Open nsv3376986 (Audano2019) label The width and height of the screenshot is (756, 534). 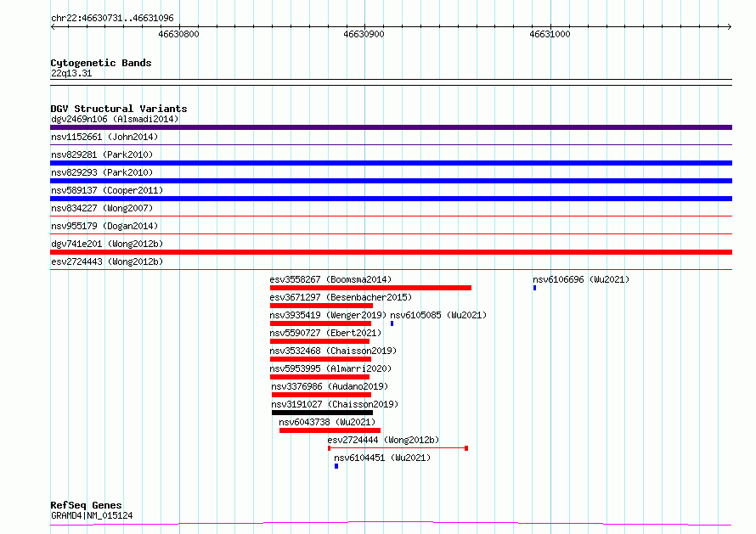coord(330,386)
